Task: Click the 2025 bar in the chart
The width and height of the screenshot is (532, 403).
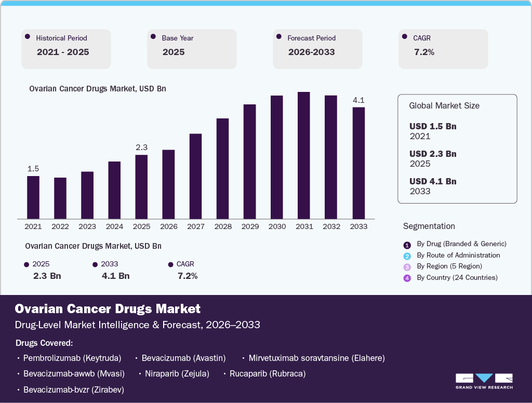Action: click(x=141, y=187)
